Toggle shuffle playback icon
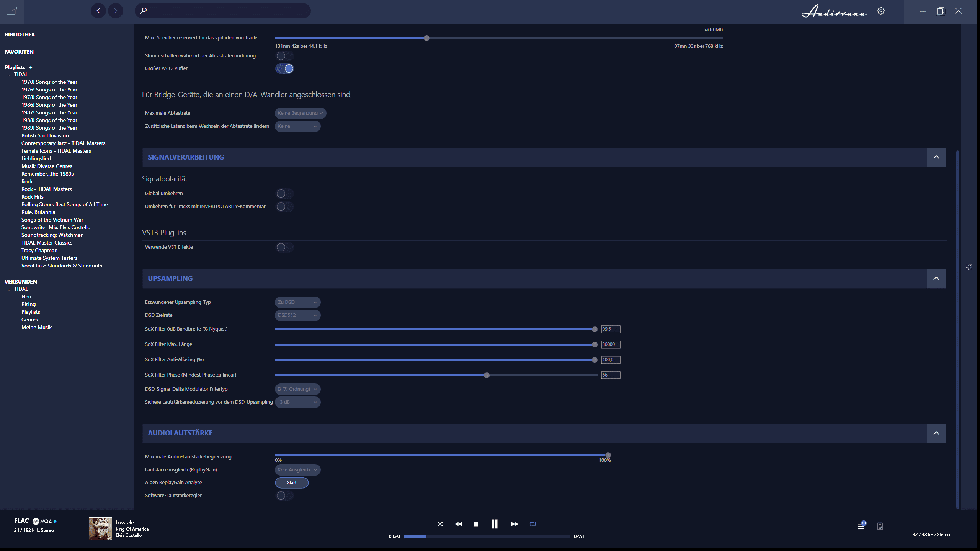 (440, 524)
